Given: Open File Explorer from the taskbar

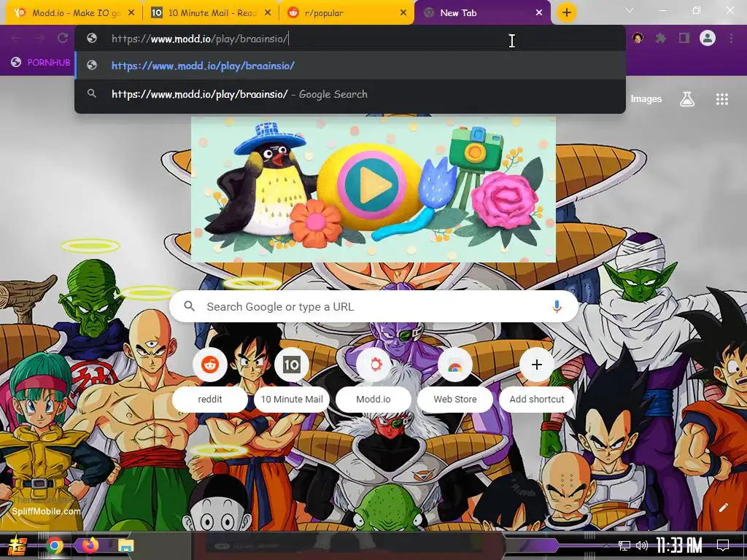Looking at the screenshot, I should (x=125, y=545).
